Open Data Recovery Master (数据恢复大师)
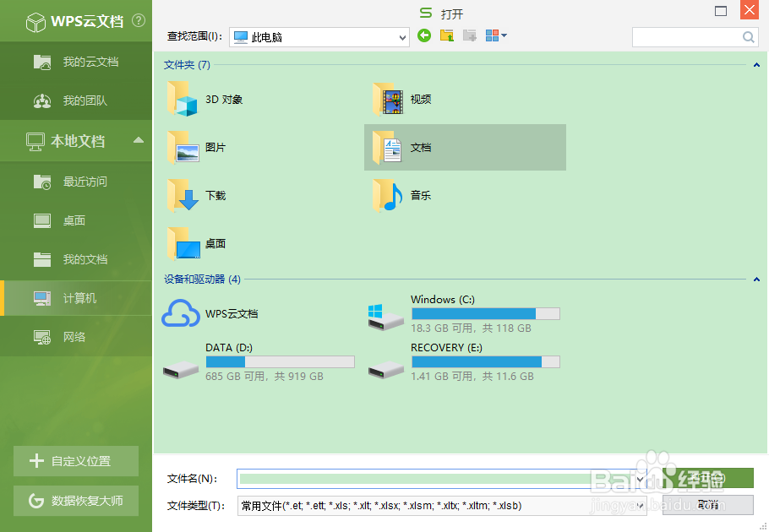 pos(76,501)
